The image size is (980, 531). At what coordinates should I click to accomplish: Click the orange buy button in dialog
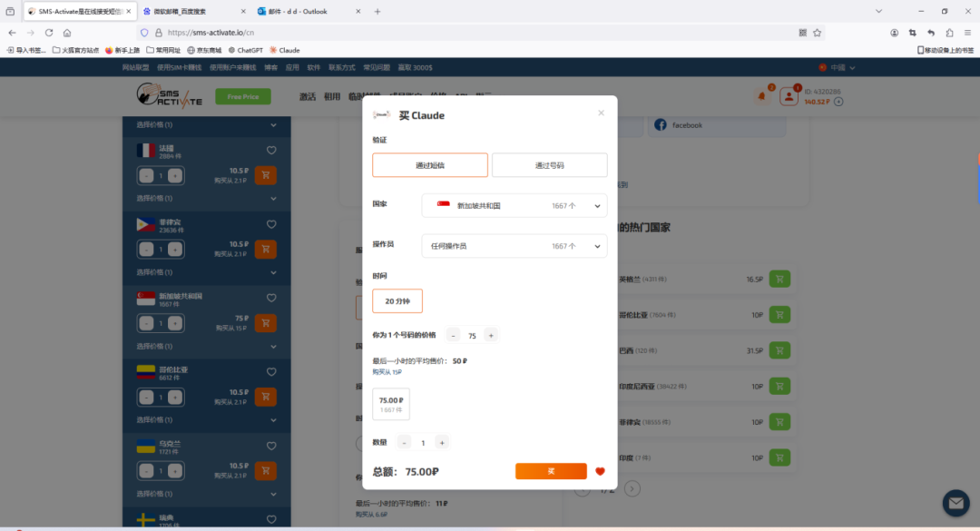point(551,471)
